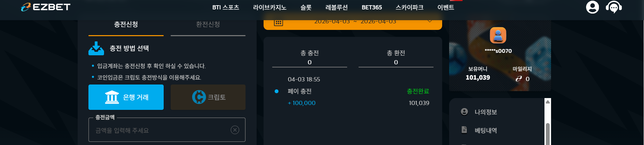The width and height of the screenshot is (644, 145).
Task: Expand the date range dropdown chevron
Action: [x=430, y=21]
